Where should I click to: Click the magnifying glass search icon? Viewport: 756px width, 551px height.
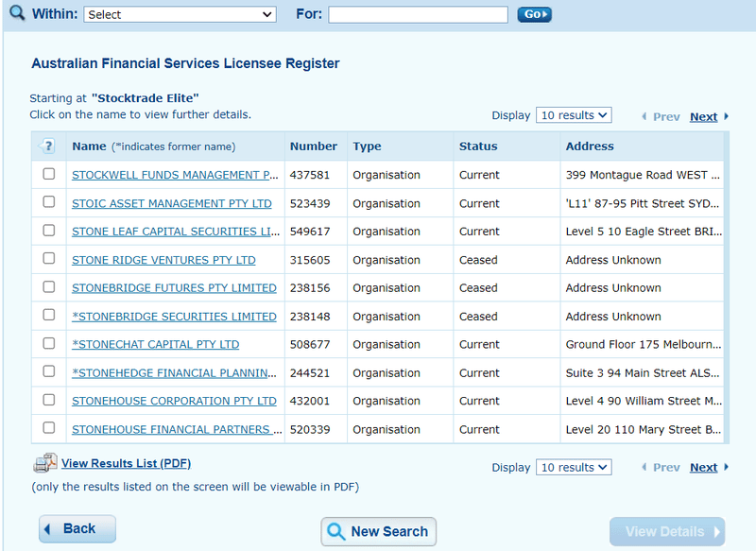pos(17,13)
